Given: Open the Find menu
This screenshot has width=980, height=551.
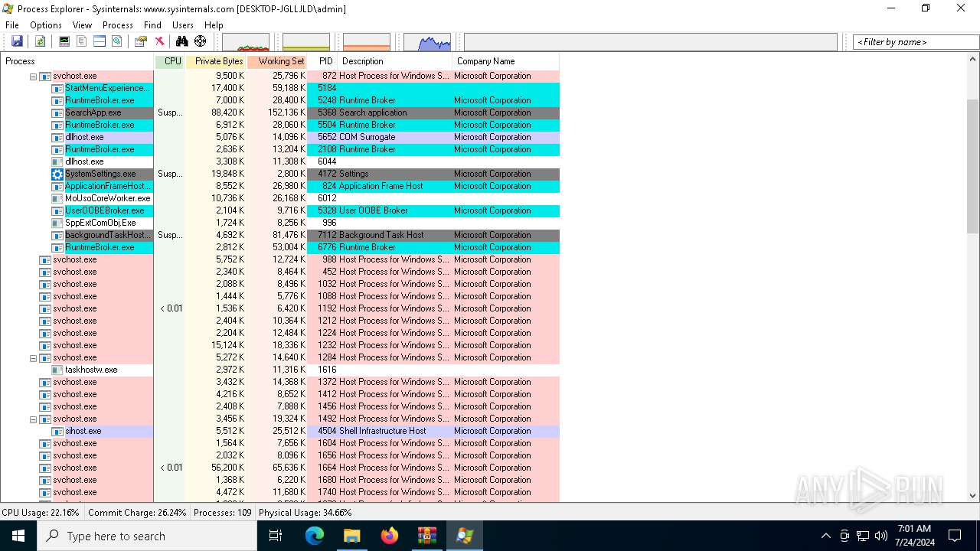Looking at the screenshot, I should point(152,25).
